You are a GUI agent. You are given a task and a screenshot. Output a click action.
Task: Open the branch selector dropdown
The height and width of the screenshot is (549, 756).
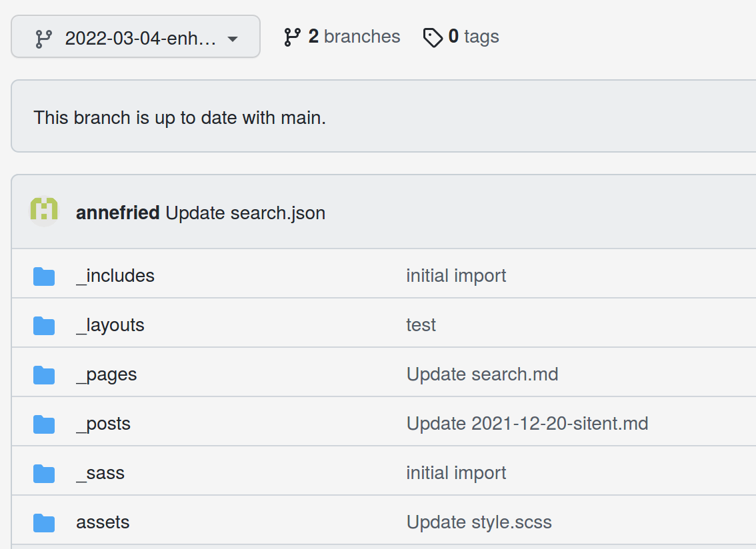tap(135, 37)
